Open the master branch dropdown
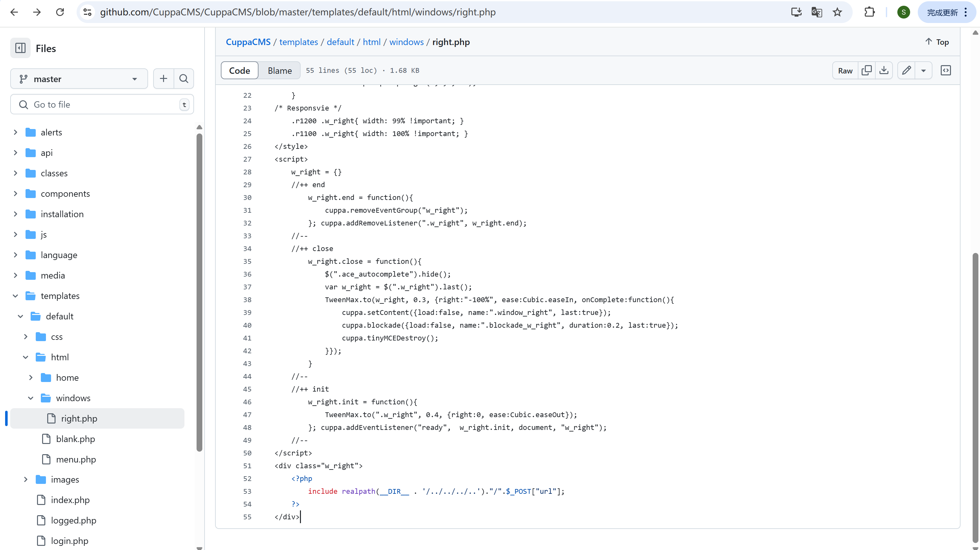The width and height of the screenshot is (980, 550). point(79,79)
